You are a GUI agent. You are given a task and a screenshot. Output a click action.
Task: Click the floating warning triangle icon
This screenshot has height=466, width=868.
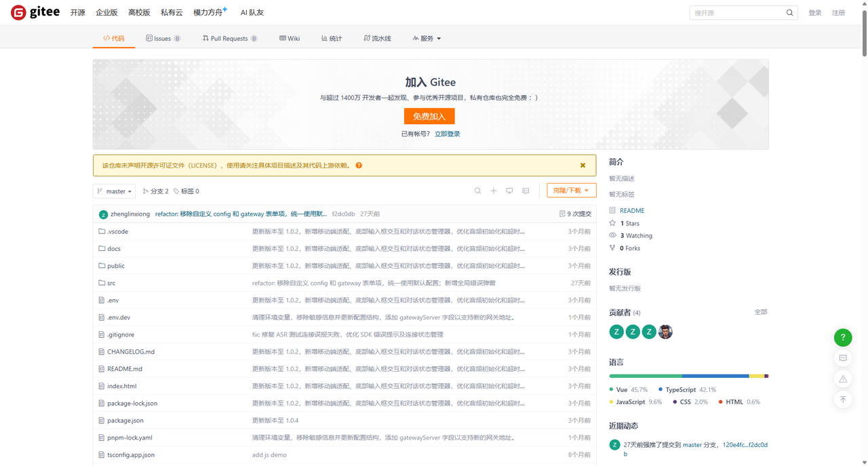[x=843, y=379]
